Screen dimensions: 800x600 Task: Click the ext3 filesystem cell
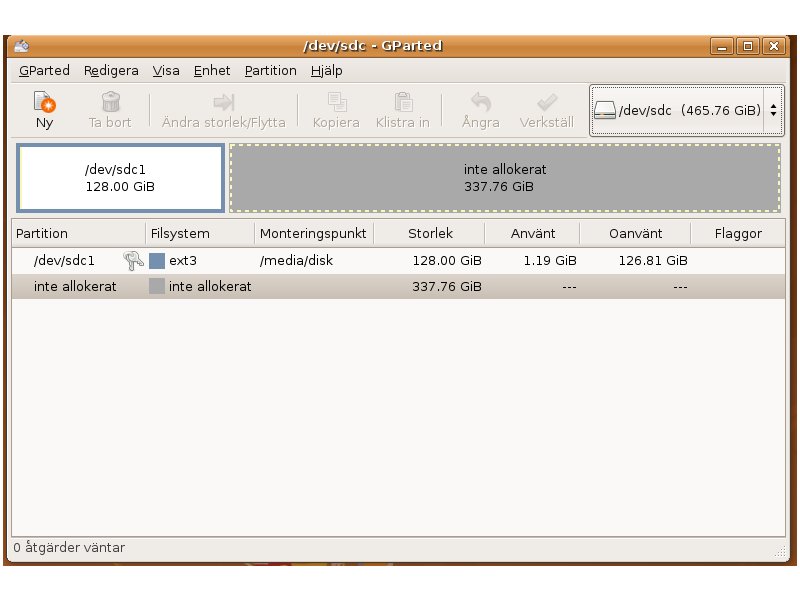(183, 261)
